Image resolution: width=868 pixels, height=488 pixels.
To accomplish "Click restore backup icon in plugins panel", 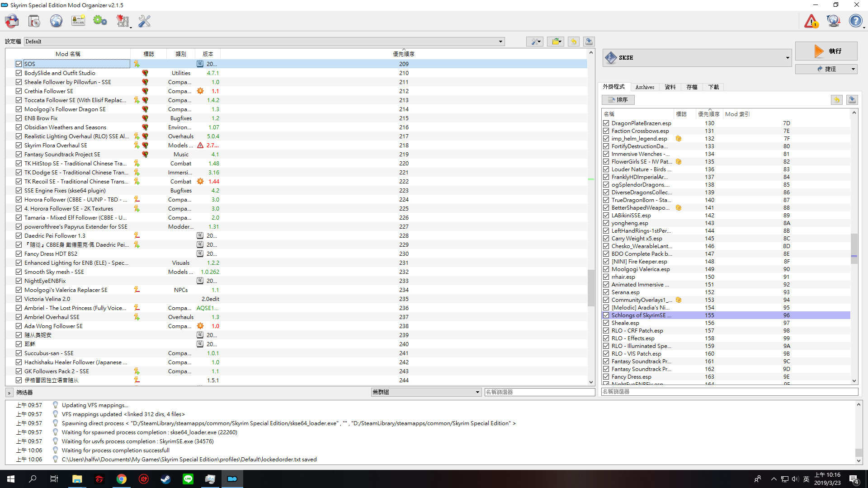I will (x=836, y=100).
